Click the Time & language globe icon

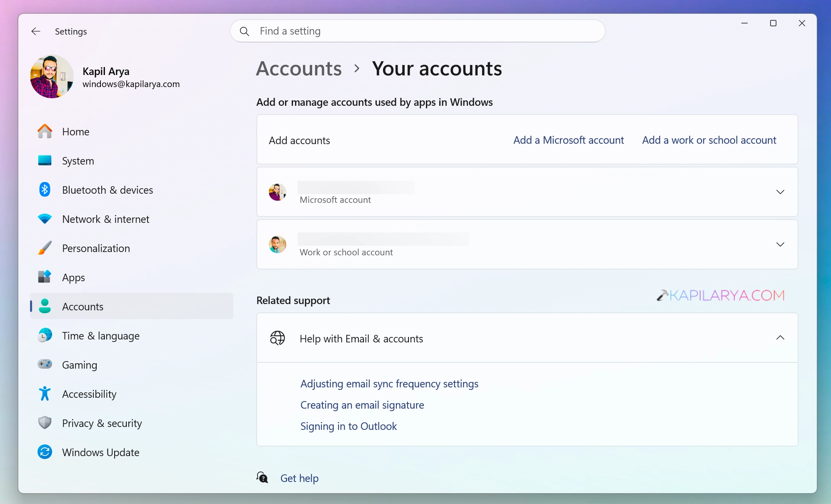pos(45,335)
